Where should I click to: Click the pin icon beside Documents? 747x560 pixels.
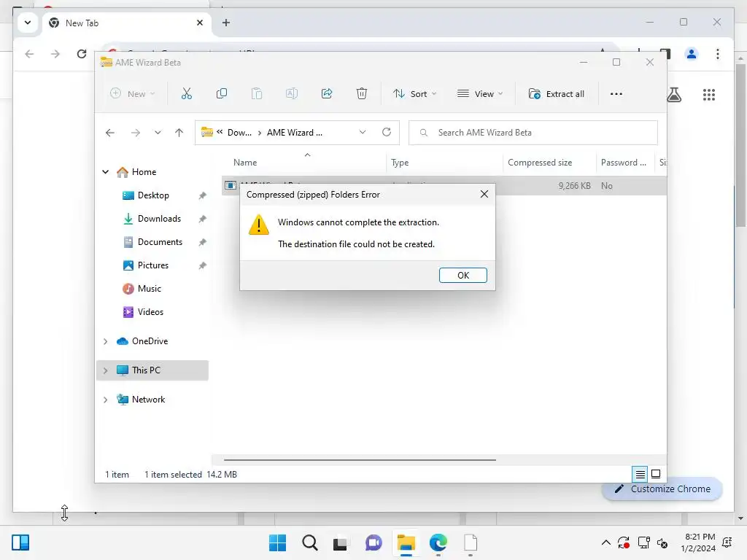coord(203,242)
